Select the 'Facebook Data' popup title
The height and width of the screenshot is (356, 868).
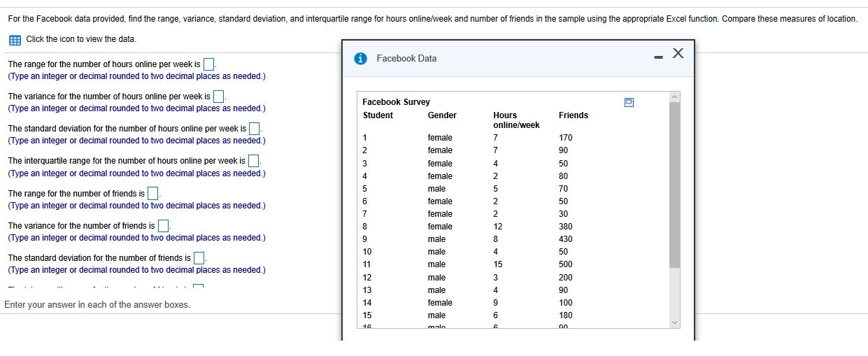(406, 59)
